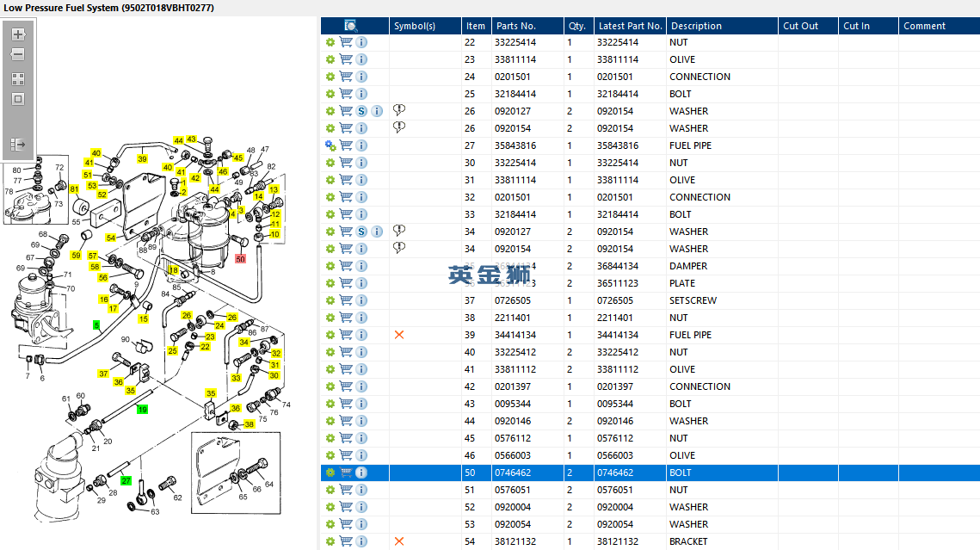
Task: Open supersession S icon for item 26 0920127
Action: pyautogui.click(x=361, y=111)
